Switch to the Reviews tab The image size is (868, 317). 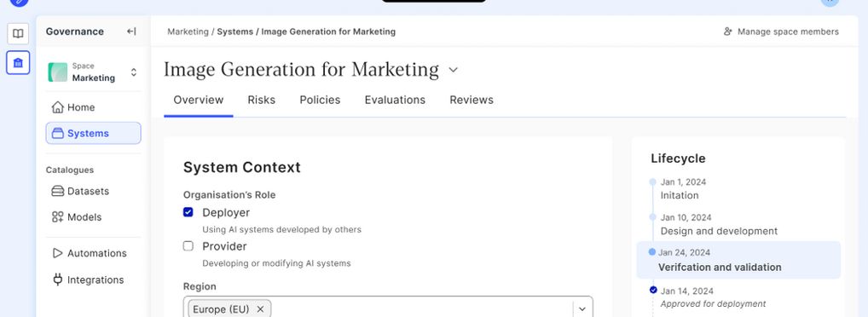point(471,101)
